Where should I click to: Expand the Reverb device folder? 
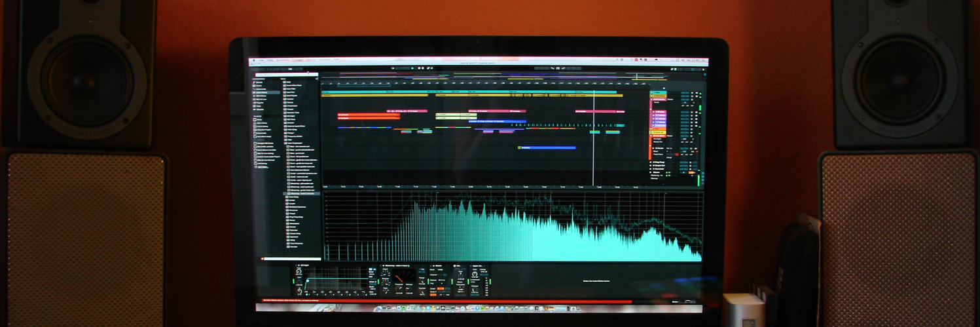[289, 227]
